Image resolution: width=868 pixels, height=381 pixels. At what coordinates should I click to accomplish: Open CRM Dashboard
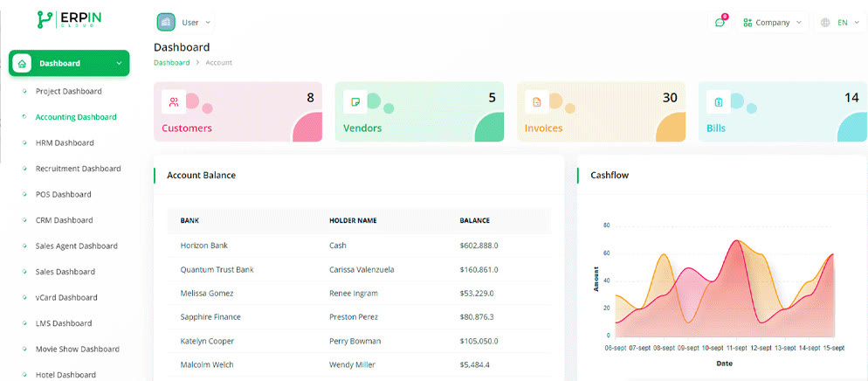pyautogui.click(x=65, y=220)
